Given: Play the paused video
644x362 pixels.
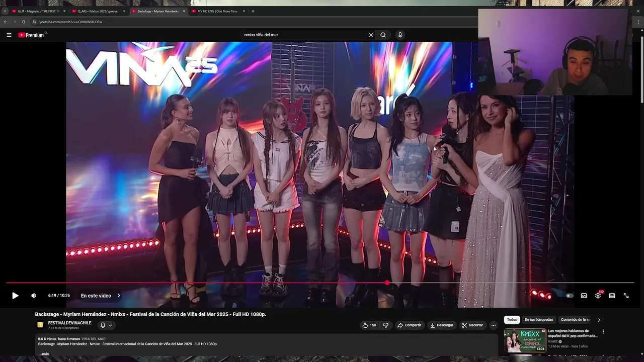Looking at the screenshot, I should (x=15, y=296).
